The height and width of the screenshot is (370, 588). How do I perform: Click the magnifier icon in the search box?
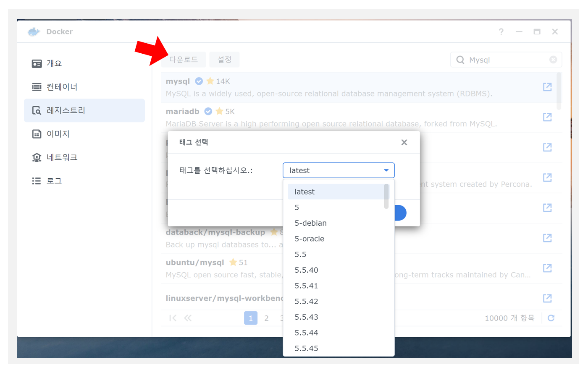460,60
